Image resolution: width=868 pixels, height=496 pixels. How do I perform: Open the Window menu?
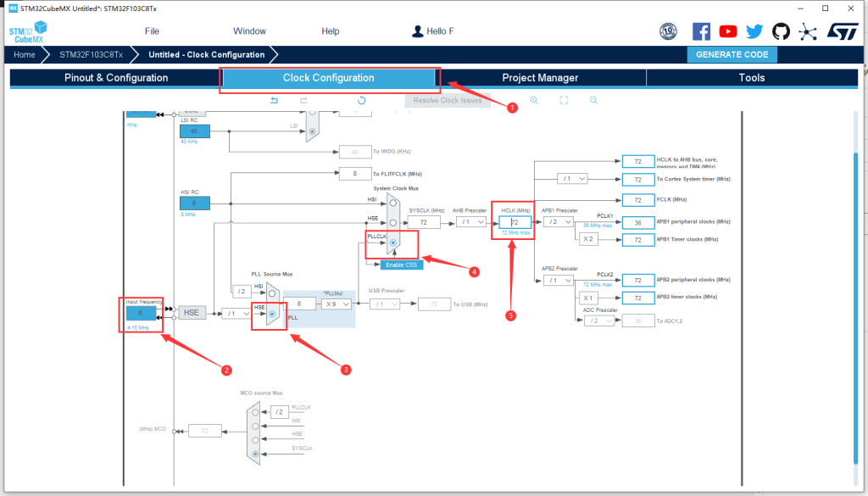pyautogui.click(x=249, y=31)
